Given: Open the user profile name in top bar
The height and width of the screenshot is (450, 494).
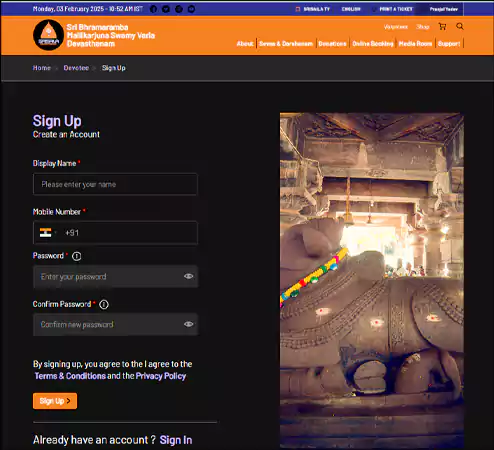Looking at the screenshot, I should [x=444, y=9].
